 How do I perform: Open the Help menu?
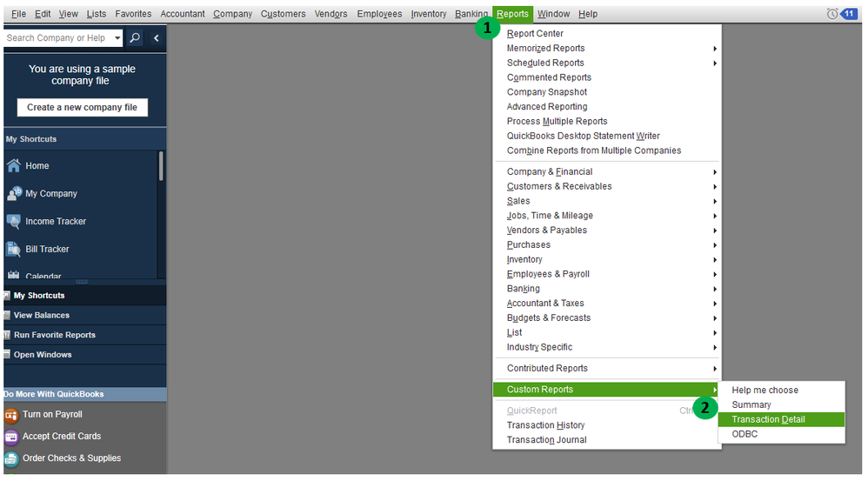[588, 14]
